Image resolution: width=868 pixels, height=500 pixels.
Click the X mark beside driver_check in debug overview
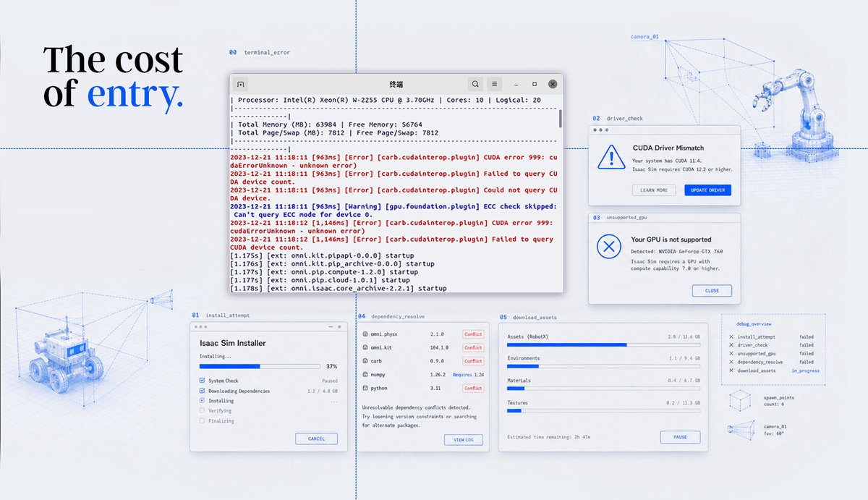point(731,345)
